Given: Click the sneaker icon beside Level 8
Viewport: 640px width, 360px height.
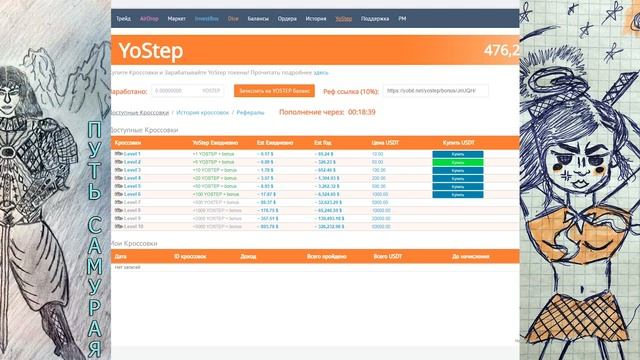Looking at the screenshot, I should tap(119, 210).
